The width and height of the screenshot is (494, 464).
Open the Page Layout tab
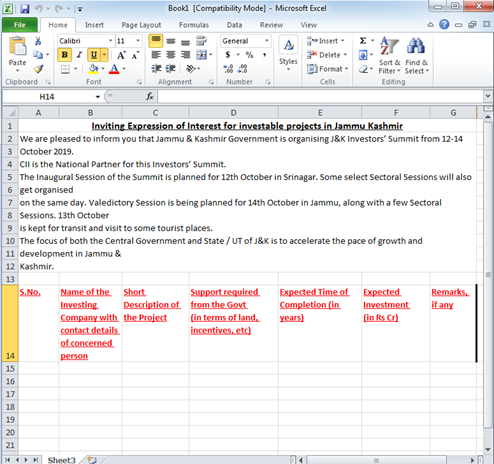pos(141,25)
